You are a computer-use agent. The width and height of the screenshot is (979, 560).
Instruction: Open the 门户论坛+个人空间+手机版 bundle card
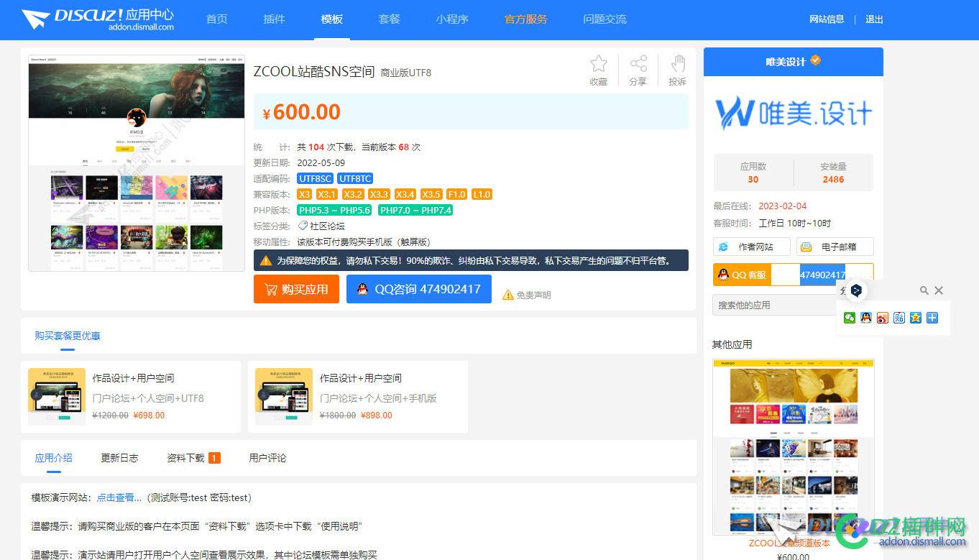tap(358, 397)
